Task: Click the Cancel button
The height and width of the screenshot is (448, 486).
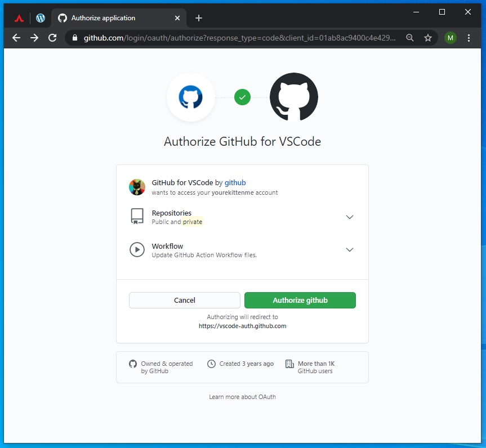Action: pos(184,300)
